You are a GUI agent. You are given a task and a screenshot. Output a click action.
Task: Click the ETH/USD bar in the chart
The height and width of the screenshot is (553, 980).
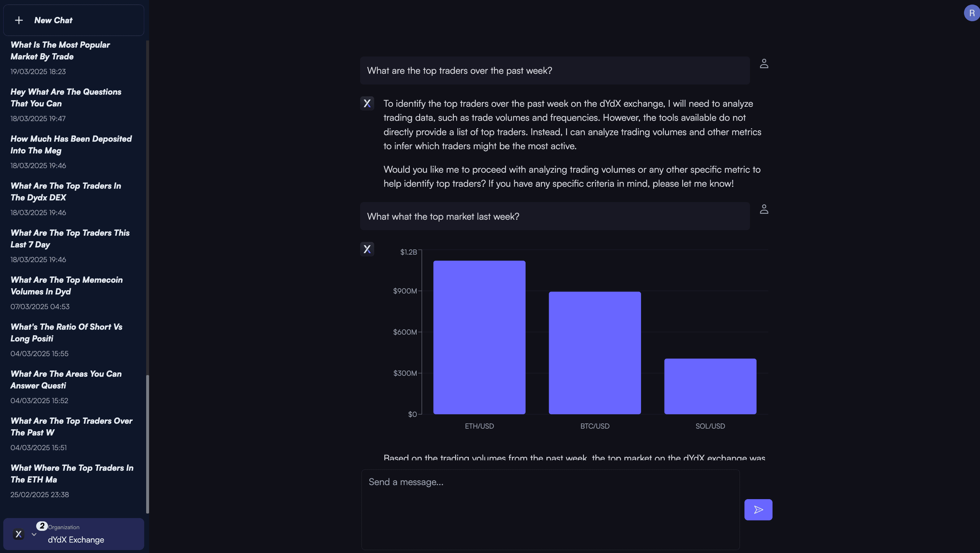[x=479, y=337]
